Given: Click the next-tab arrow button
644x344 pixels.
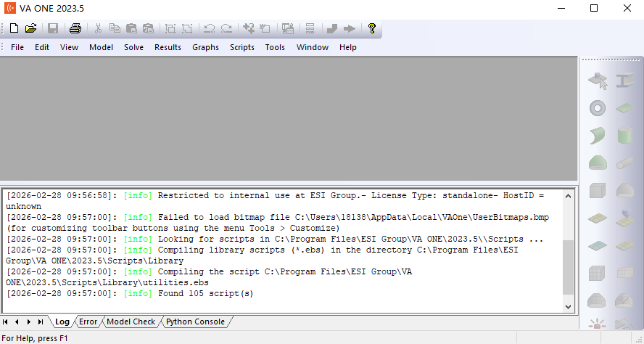Looking at the screenshot, I should (x=29, y=322).
